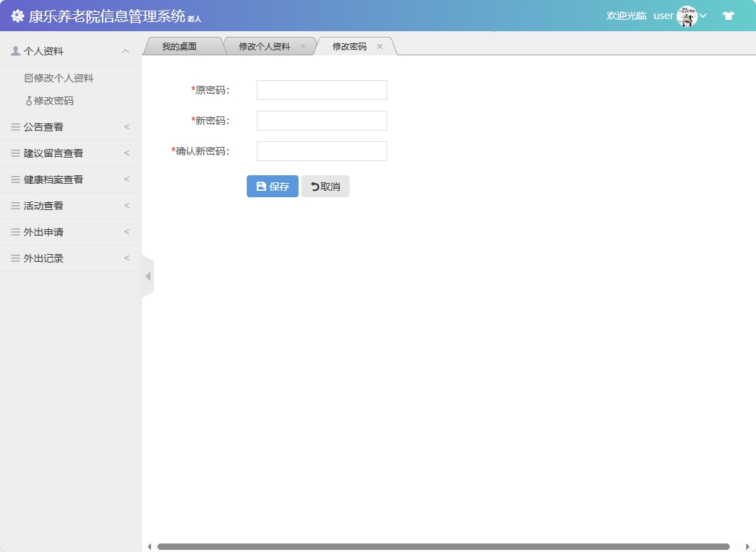Click the user avatar picture
Screen dimensions: 756x552
[685, 15]
